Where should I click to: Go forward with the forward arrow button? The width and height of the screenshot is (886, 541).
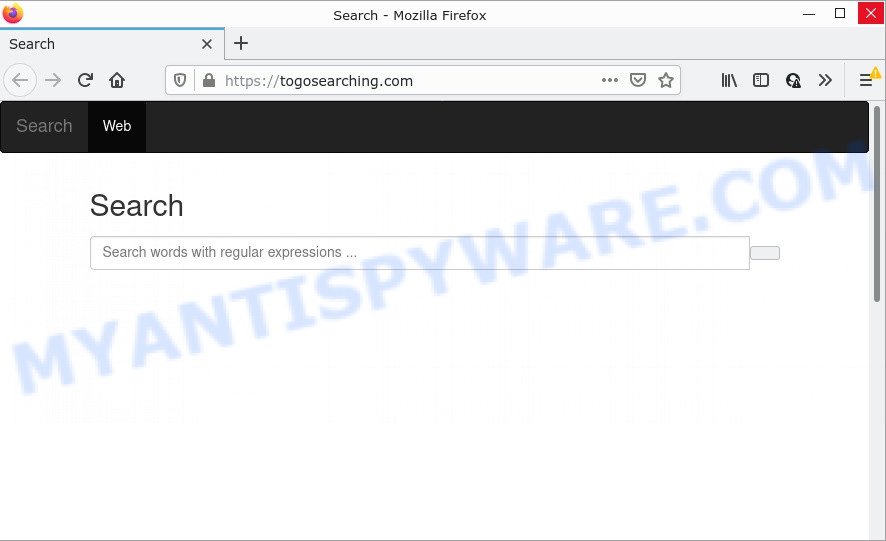click(x=53, y=80)
